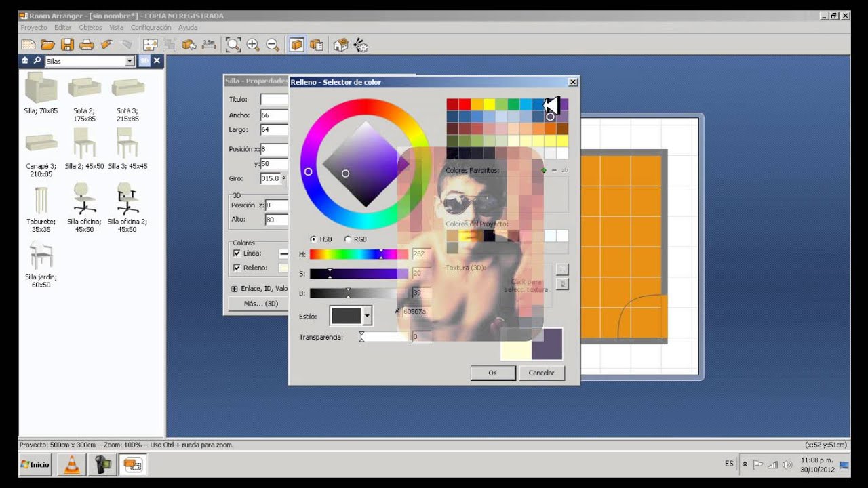This screenshot has width=868, height=488.
Task: Click the New project toolbar icon
Action: [x=28, y=45]
